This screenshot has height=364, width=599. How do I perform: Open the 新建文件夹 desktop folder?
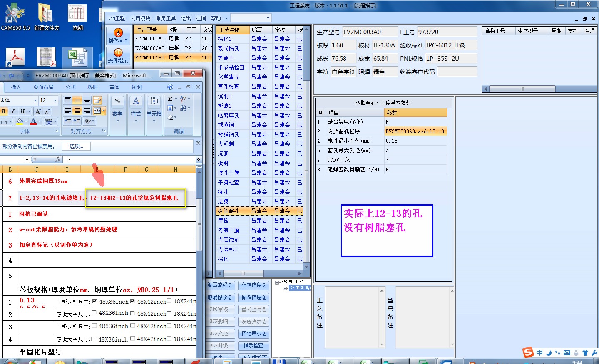[x=47, y=17]
